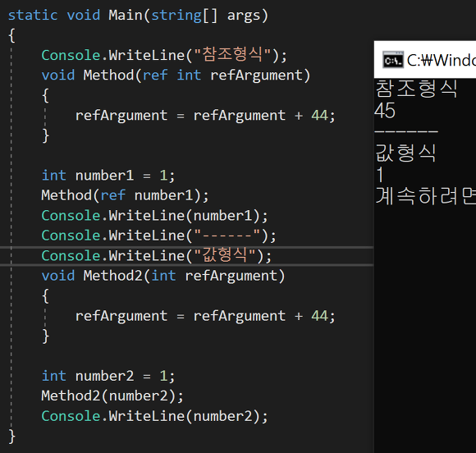
Task: Click the 'Method(ref number1);' call line
Action: (125, 195)
